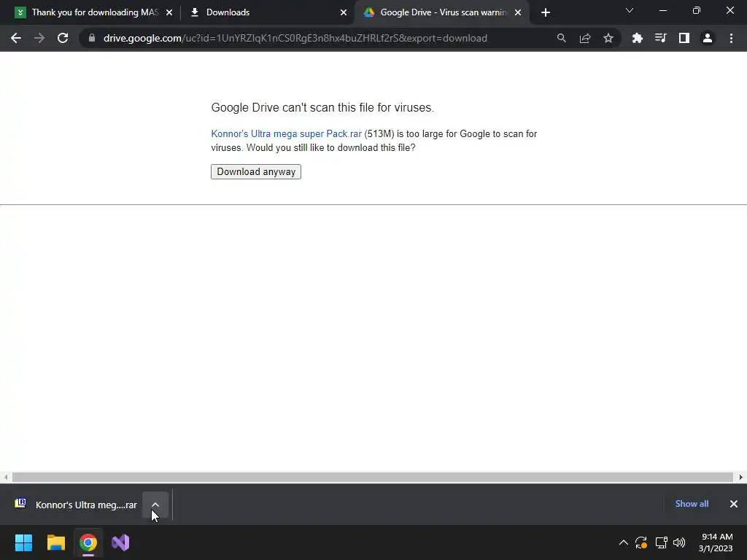Open File Explorer from taskbar

coord(55,542)
